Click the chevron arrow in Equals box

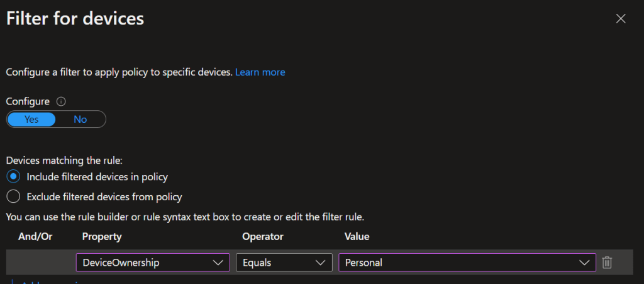(321, 263)
